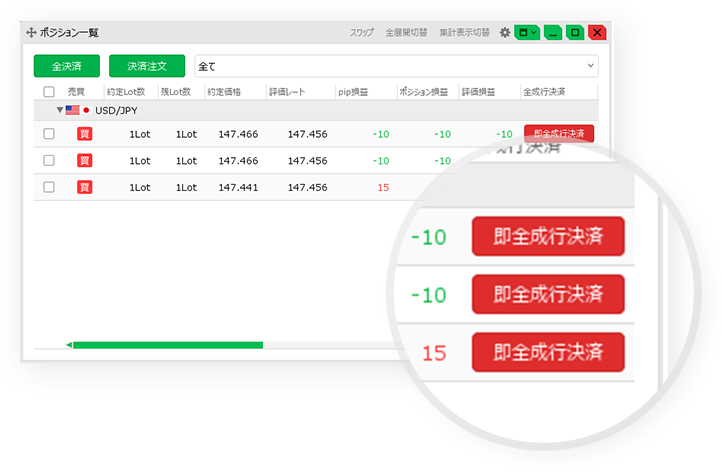Click the スワップ title bar item
This screenshot has height=471, width=723.
[362, 33]
